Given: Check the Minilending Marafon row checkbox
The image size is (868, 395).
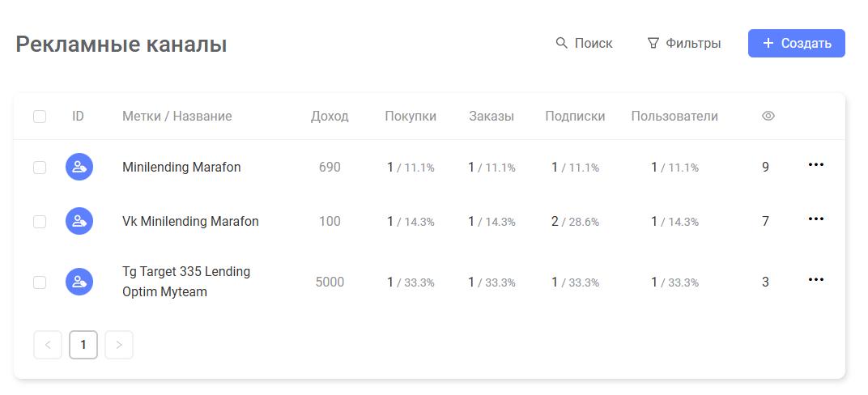Looking at the screenshot, I should pos(40,167).
